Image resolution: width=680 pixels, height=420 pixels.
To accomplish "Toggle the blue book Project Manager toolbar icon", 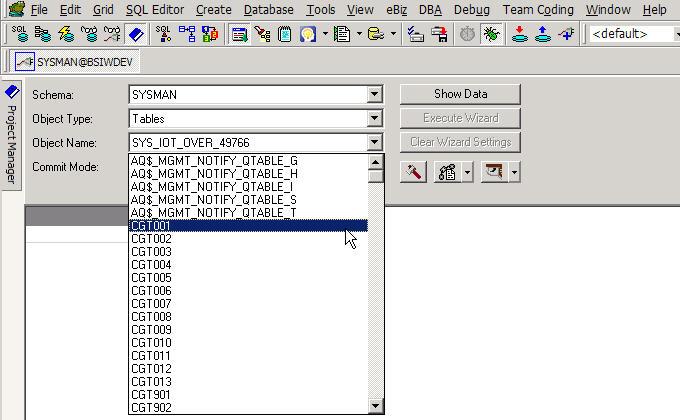I will pos(136,34).
